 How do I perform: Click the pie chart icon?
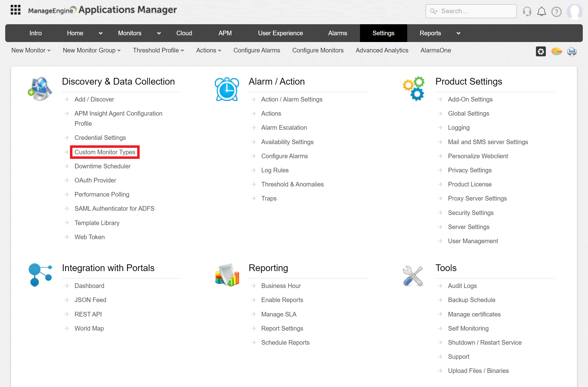556,51
